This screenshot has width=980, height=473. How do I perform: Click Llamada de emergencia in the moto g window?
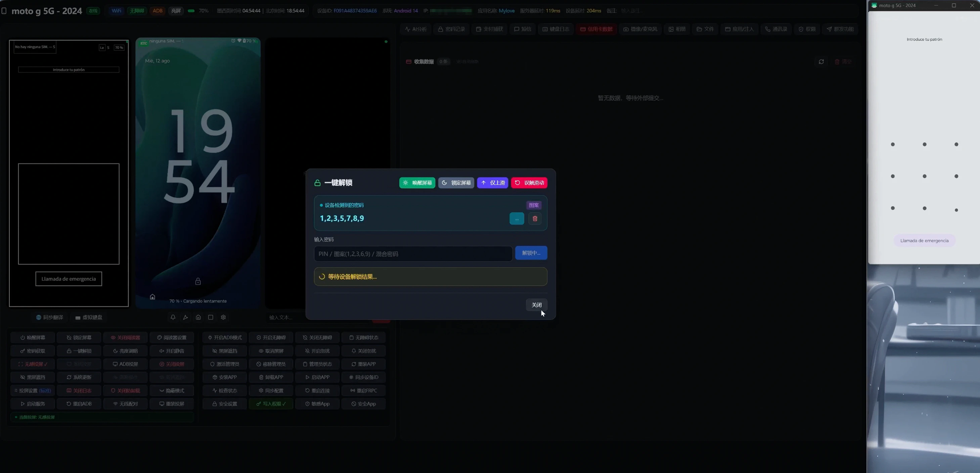925,241
